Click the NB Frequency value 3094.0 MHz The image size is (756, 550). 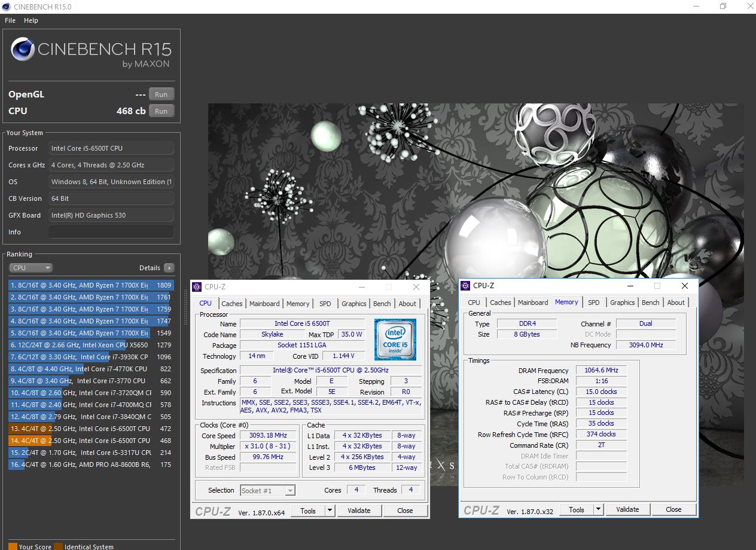646,345
